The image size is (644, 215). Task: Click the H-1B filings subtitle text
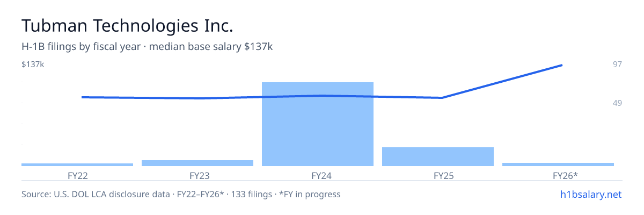tap(147, 47)
